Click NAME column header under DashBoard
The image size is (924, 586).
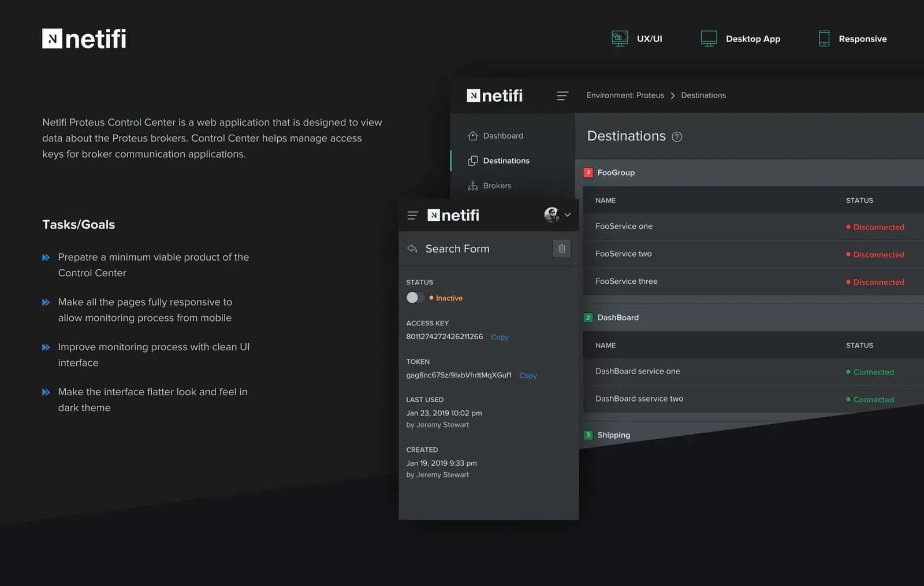coord(605,346)
